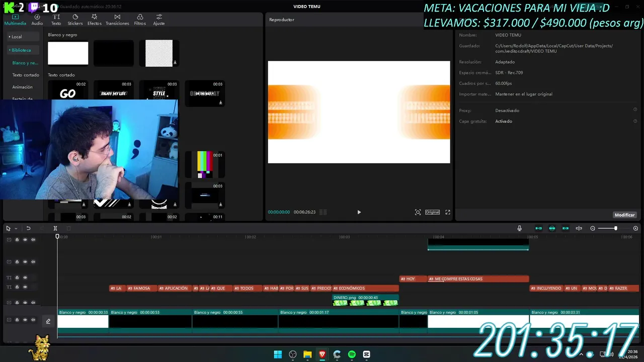Hide the main video track
644x362 pixels.
pos(25,320)
